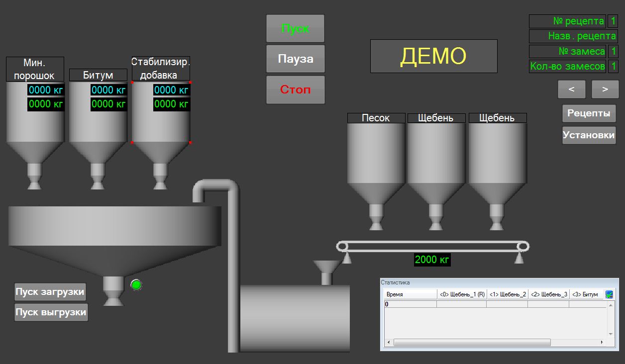Open the Установки settings screen
The width and height of the screenshot is (625, 364).
coord(589,135)
